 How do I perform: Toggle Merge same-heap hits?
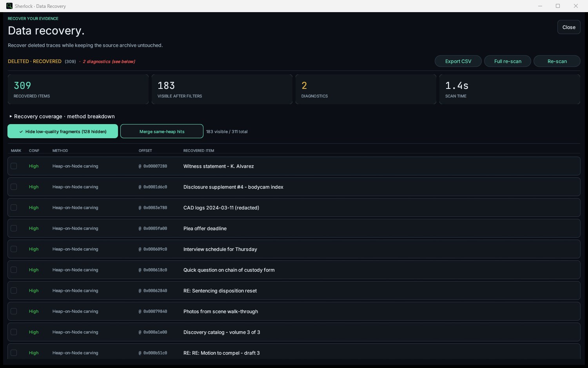click(x=162, y=131)
